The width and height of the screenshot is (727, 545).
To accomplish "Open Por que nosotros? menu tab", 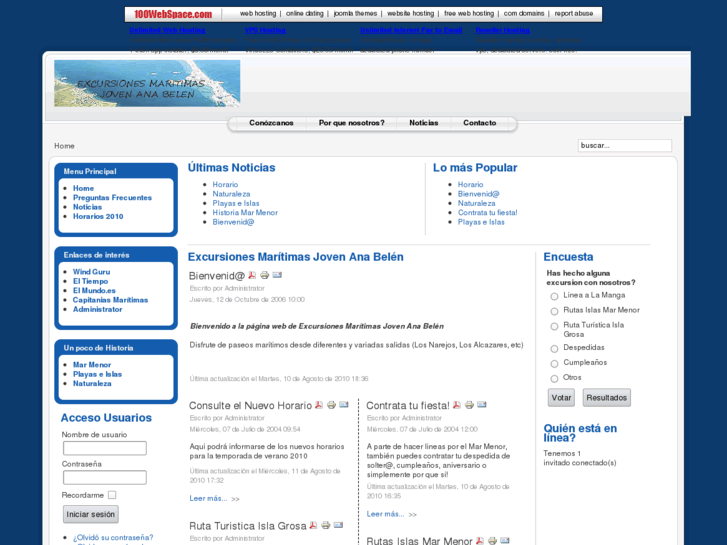I will tap(351, 123).
